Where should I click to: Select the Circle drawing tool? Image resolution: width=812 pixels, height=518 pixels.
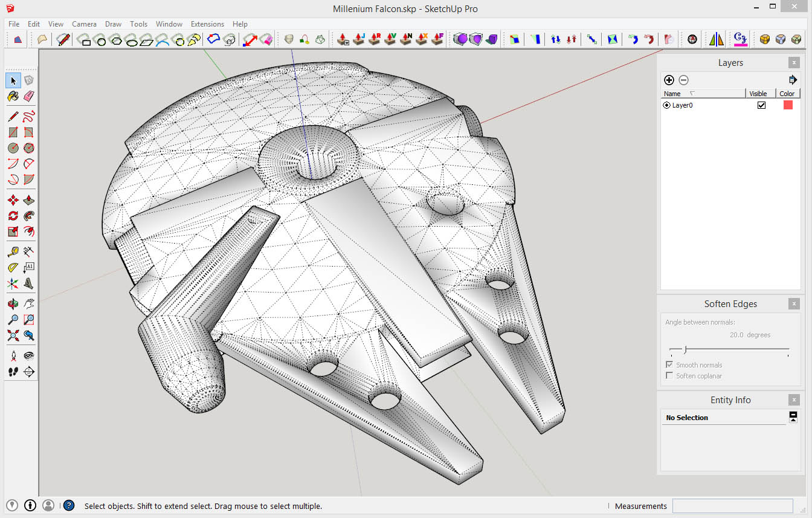tap(13, 148)
